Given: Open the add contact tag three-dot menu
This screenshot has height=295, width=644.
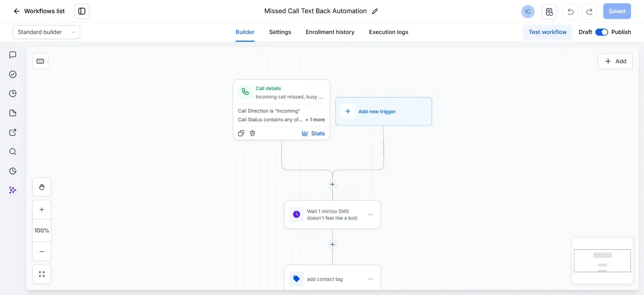Looking at the screenshot, I should 371,279.
